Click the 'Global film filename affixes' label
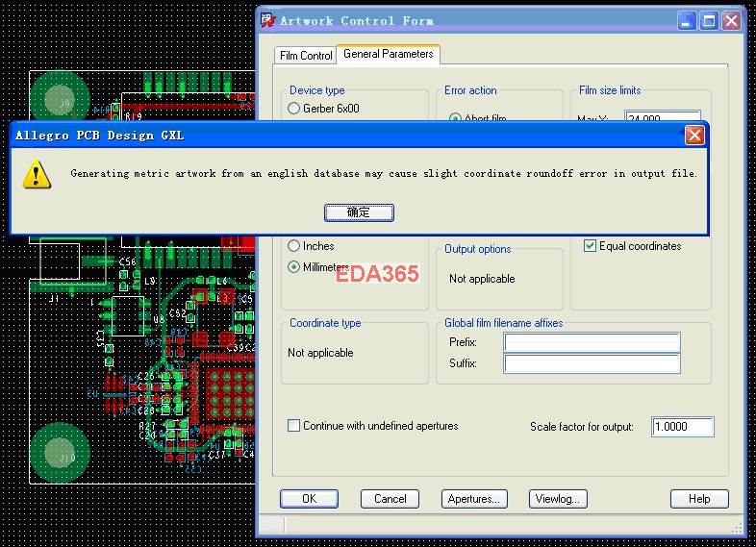756x547 pixels. (503, 323)
